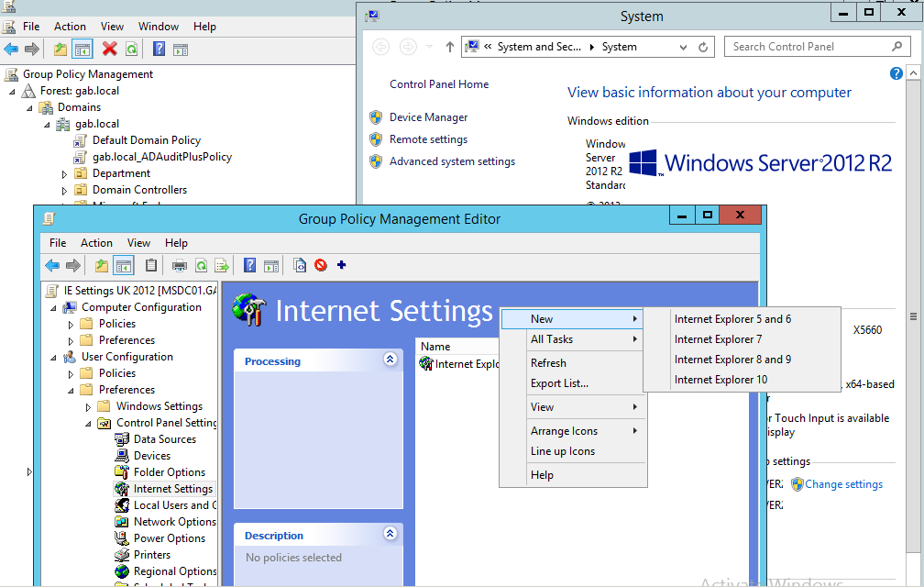924x587 pixels.
Task: Click Back arrow in Group Policy Management toolbar
Action: click(11, 49)
